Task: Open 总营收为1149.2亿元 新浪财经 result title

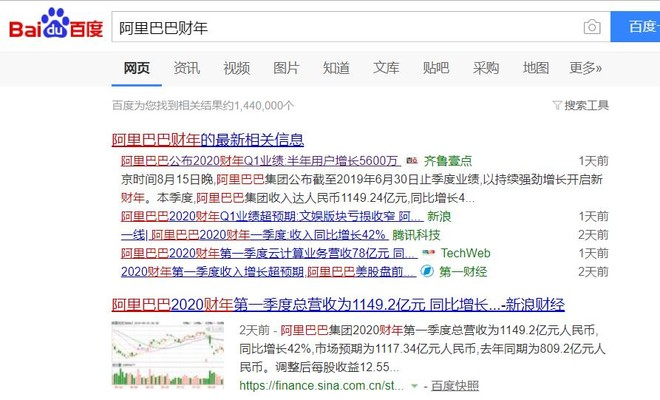Action: click(x=338, y=305)
